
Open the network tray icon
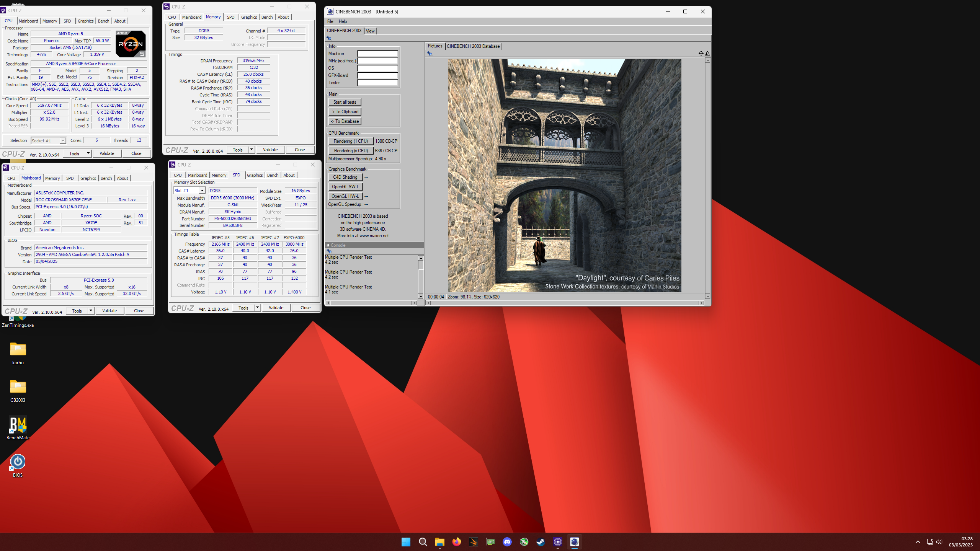point(930,542)
